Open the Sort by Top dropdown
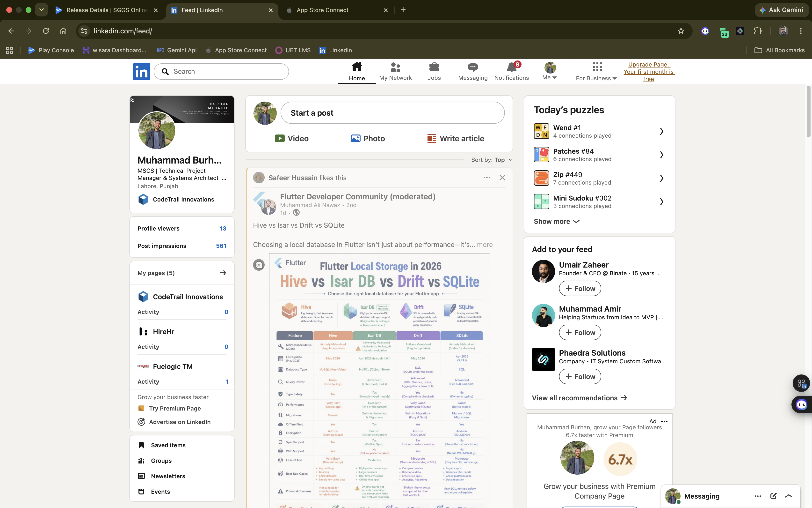This screenshot has width=812, height=508. point(492,160)
